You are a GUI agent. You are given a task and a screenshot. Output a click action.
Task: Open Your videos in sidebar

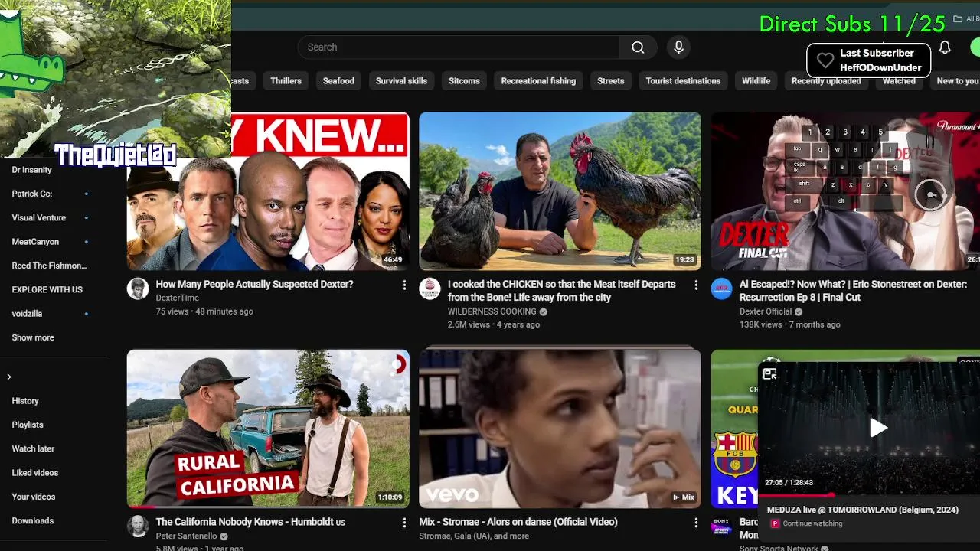tap(33, 497)
